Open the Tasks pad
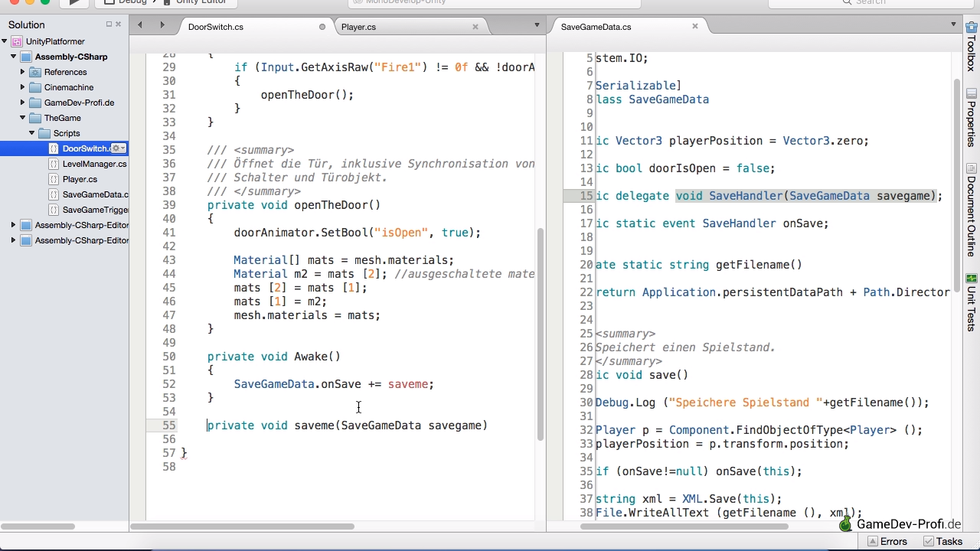 pyautogui.click(x=942, y=541)
